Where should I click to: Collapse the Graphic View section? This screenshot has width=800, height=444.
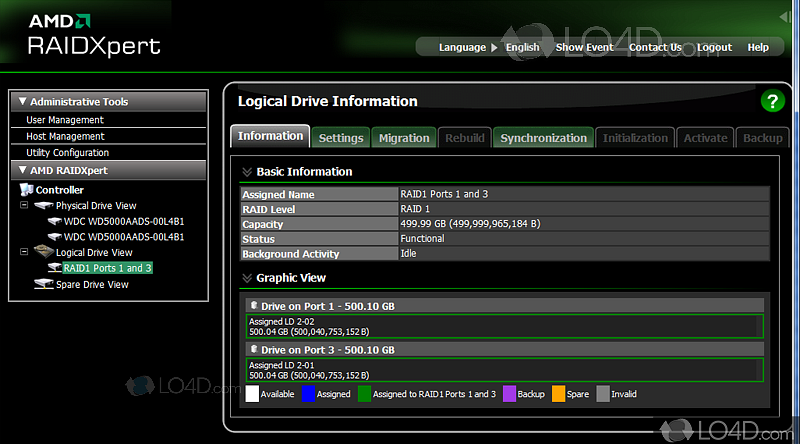(x=247, y=278)
